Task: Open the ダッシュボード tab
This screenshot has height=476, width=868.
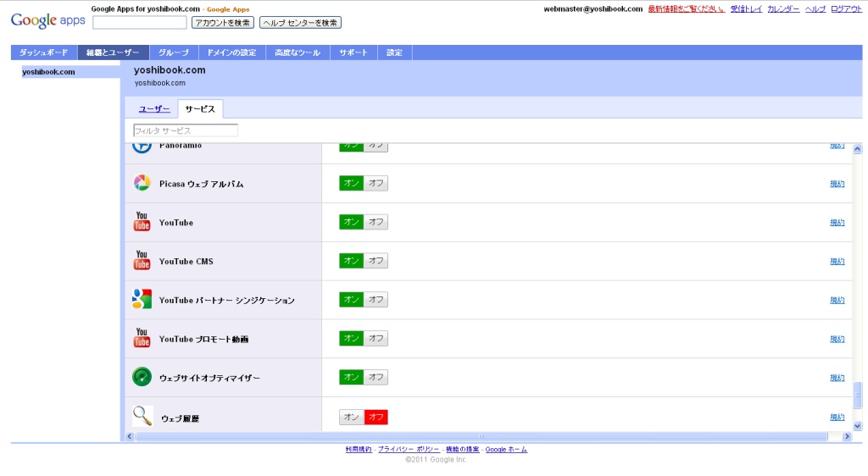Action: (x=44, y=53)
